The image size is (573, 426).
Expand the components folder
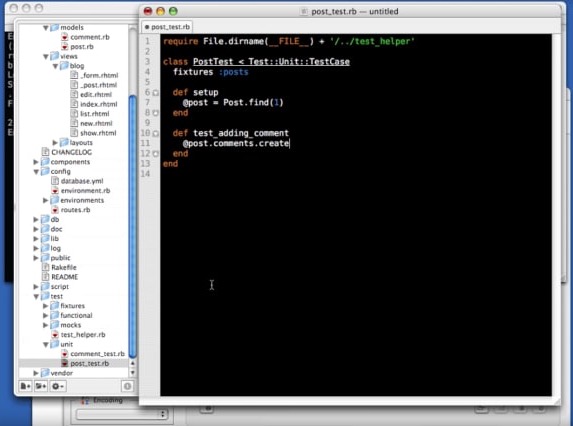click(36, 162)
